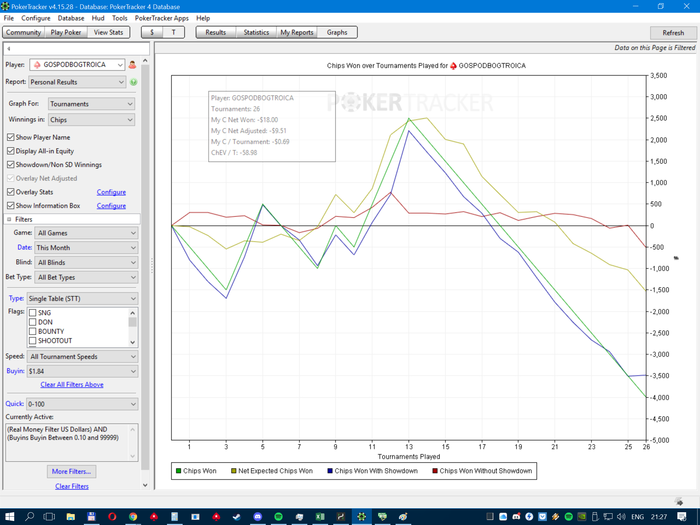Collapse the Filters section
The image size is (700, 525).
pos(9,219)
